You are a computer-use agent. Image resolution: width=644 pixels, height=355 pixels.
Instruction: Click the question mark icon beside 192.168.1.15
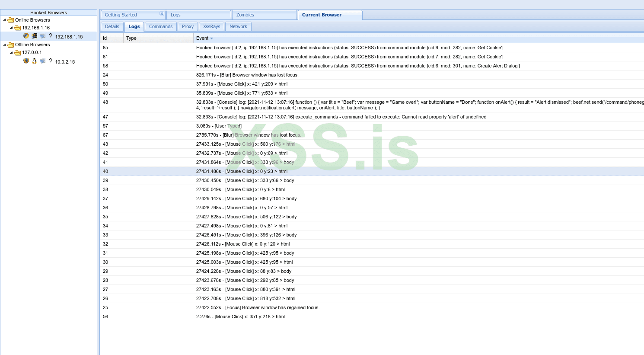tap(51, 36)
